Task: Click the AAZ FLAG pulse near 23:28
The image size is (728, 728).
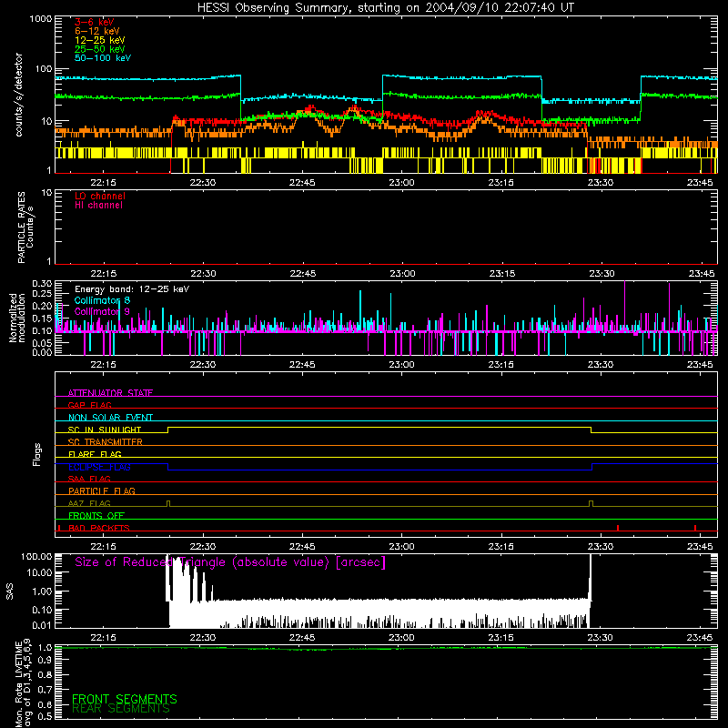Action: point(591,504)
